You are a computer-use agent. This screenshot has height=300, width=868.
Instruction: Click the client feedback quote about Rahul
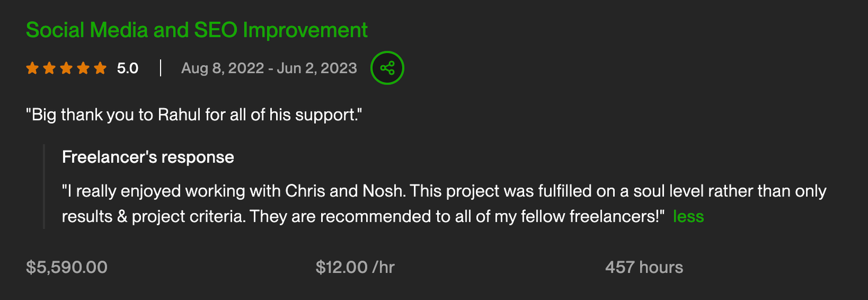pyautogui.click(x=194, y=115)
